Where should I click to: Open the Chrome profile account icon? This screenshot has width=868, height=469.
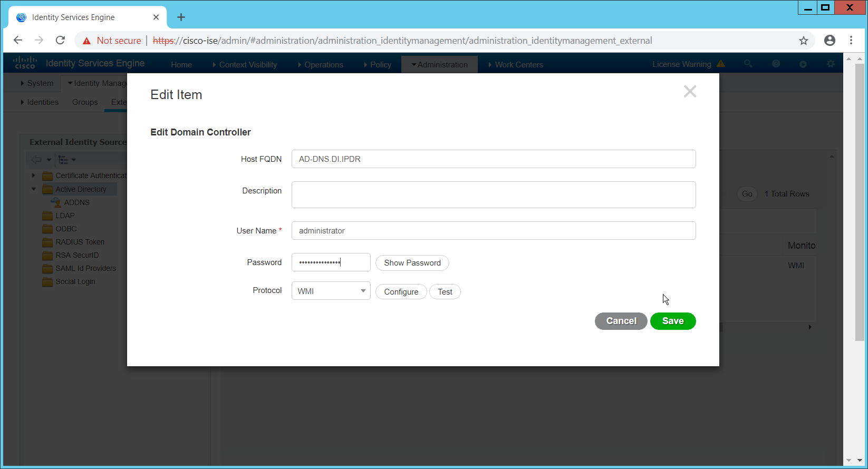pos(830,41)
